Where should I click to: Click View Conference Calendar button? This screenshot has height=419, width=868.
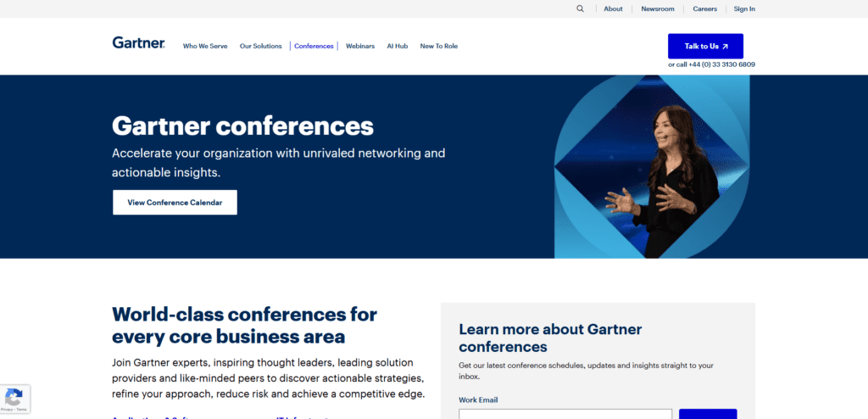[x=175, y=203]
